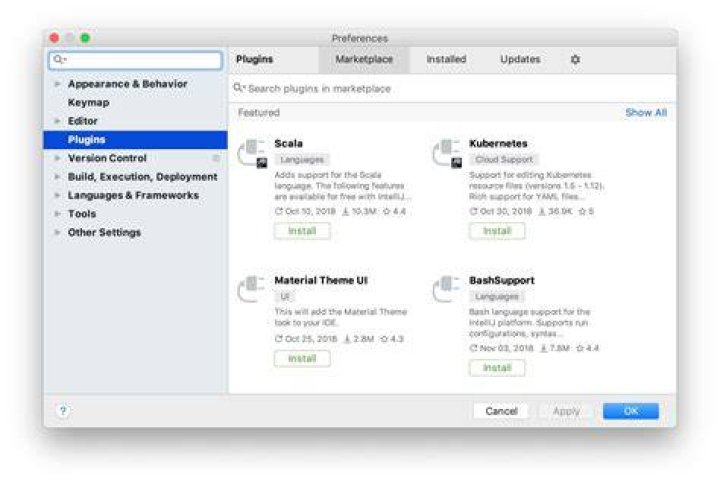720x485 pixels.
Task: Click Scala's Oct 10, 2018 update date
Action: coord(305,211)
